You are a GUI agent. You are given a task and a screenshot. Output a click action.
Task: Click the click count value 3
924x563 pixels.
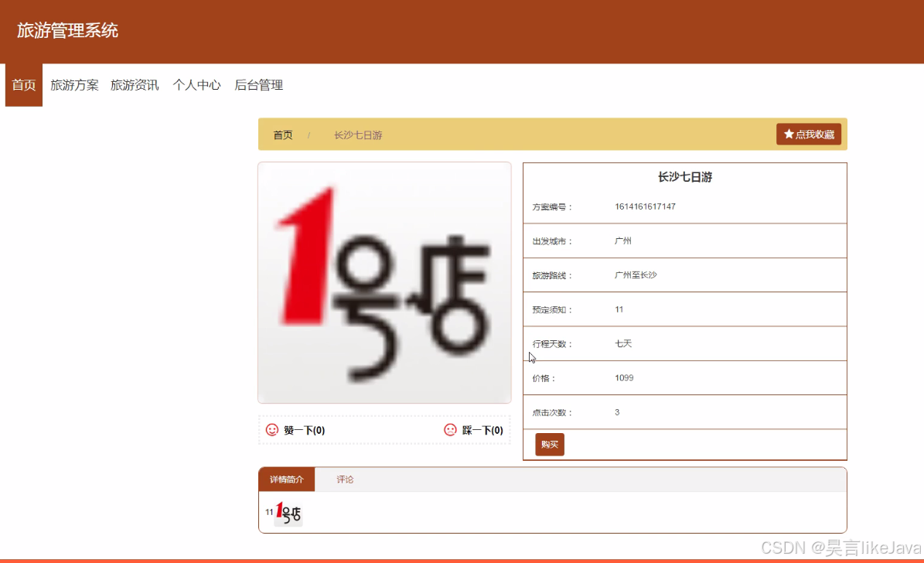click(617, 412)
